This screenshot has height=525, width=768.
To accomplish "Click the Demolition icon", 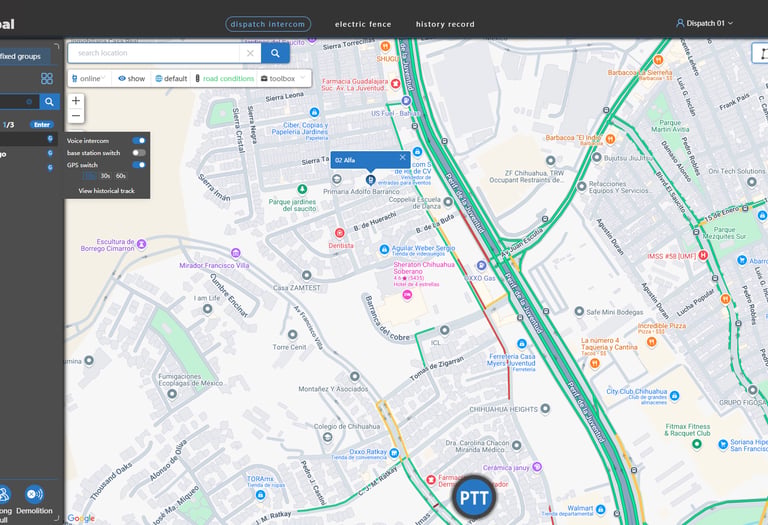I will click(x=34, y=494).
